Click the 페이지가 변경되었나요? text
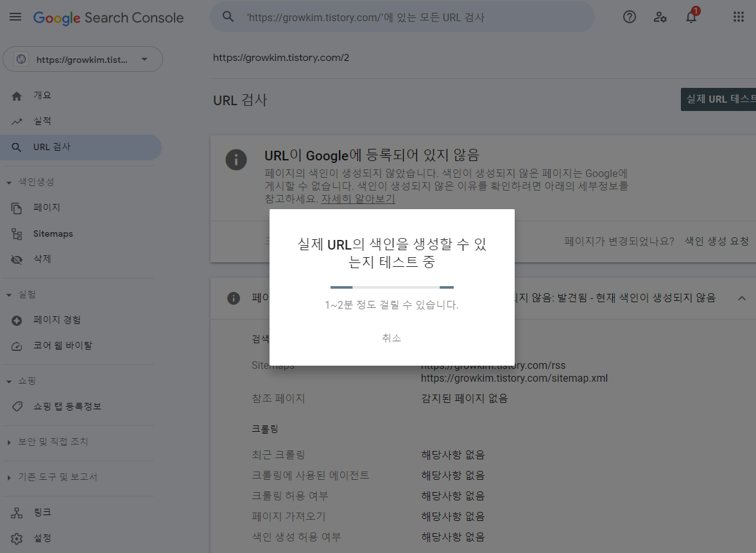 (x=619, y=241)
